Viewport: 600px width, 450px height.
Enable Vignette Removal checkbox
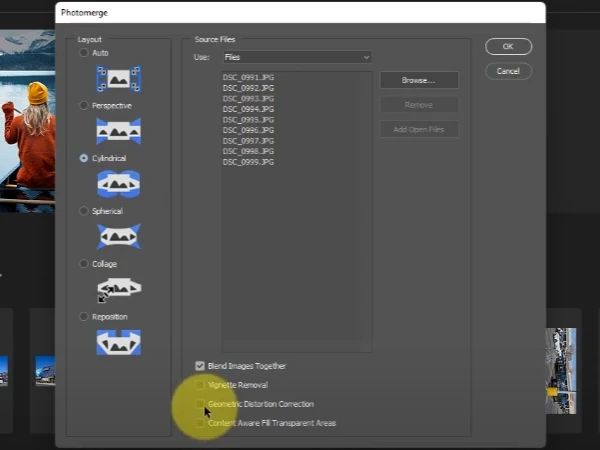200,385
